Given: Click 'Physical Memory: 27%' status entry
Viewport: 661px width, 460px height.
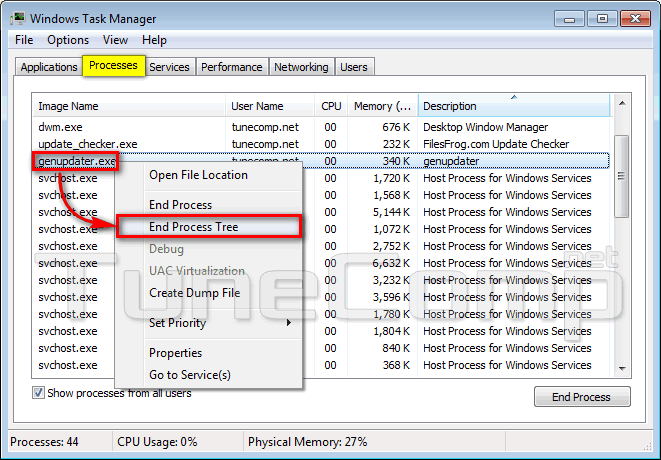Looking at the screenshot, I should [x=307, y=442].
